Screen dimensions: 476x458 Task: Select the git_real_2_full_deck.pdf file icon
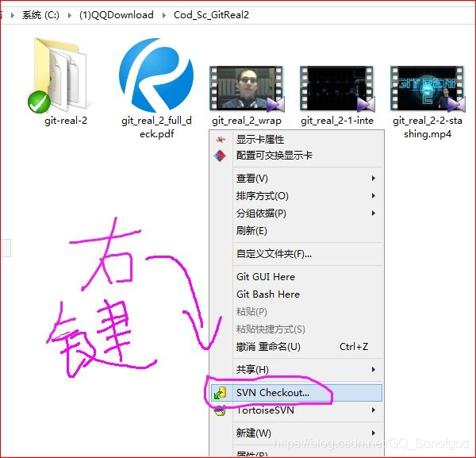[x=156, y=75]
